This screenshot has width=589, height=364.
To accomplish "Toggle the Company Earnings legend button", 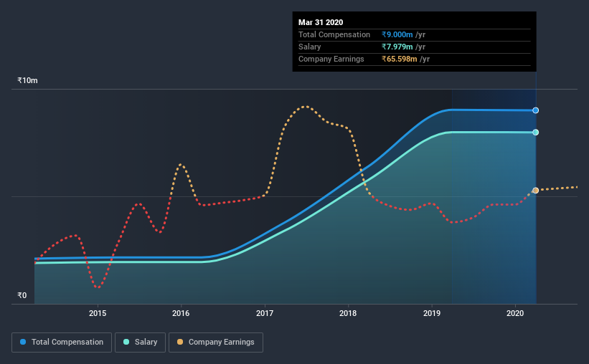I will pos(216,343).
